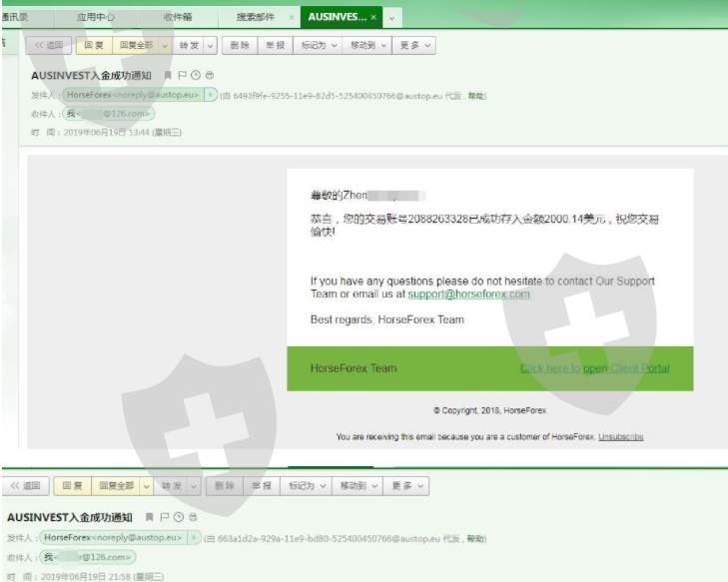
Task: Click 转发 in the upper email toolbar
Action: tap(189, 46)
